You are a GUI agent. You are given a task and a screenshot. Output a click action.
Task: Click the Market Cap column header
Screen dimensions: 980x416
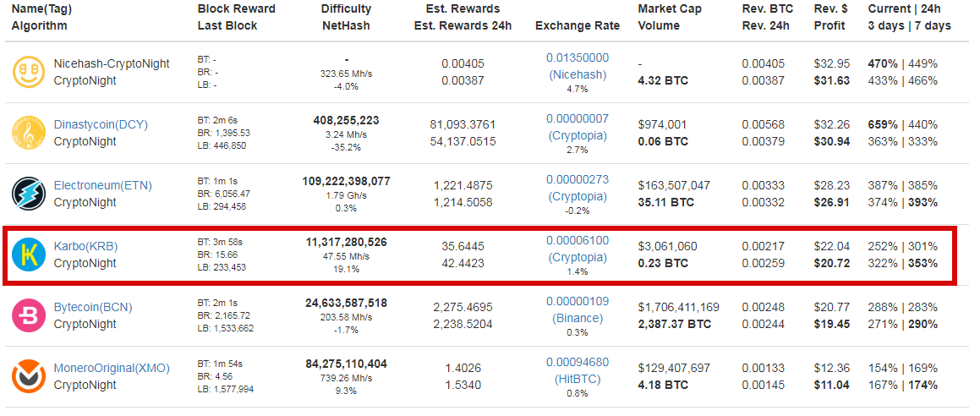(670, 9)
